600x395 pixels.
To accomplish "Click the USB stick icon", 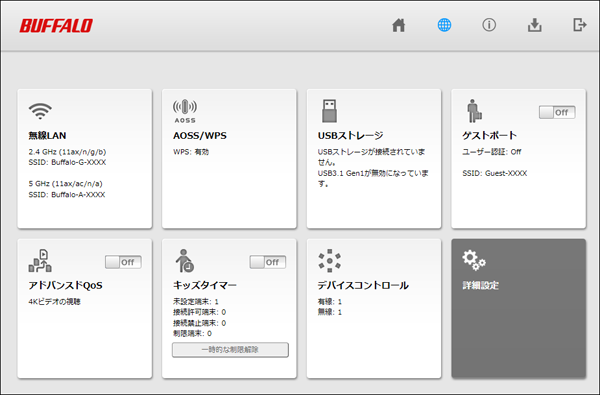I will 329,111.
